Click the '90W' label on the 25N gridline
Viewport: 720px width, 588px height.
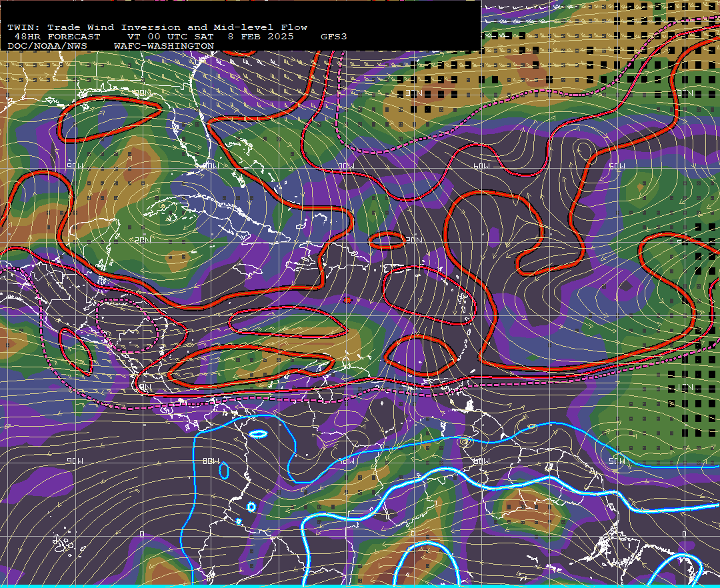point(75,166)
